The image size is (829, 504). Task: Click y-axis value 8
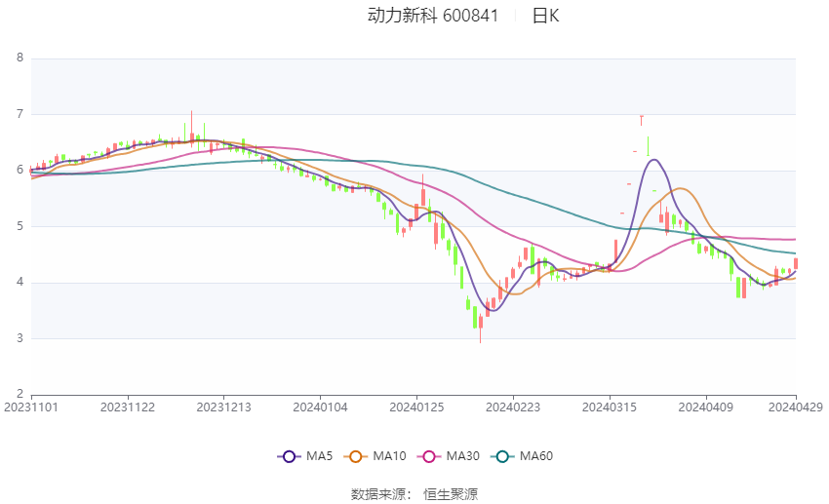click(x=20, y=58)
